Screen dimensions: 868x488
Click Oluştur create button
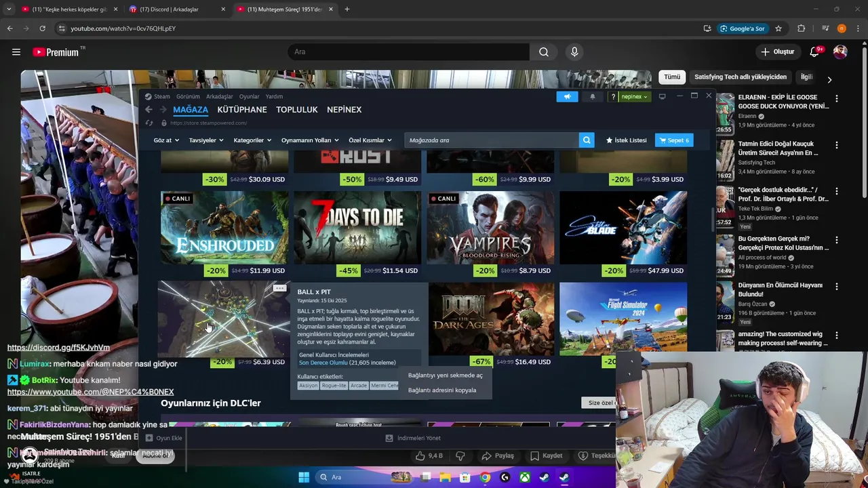777,52
